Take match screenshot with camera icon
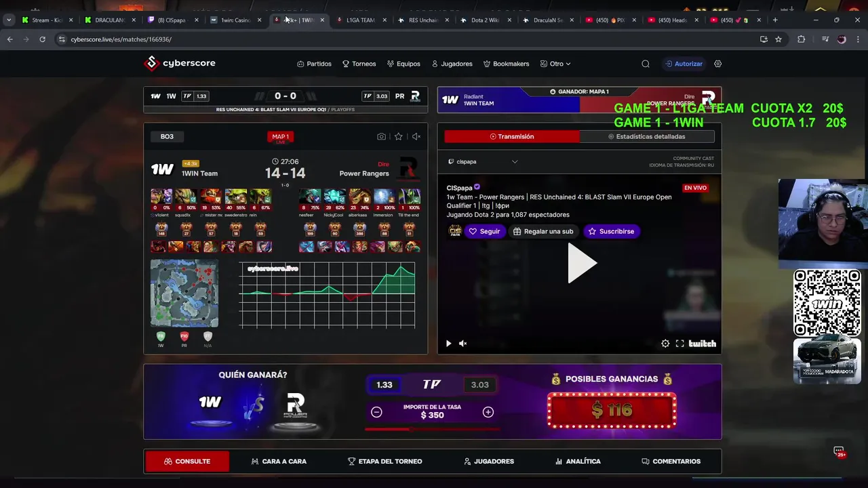 pos(381,136)
